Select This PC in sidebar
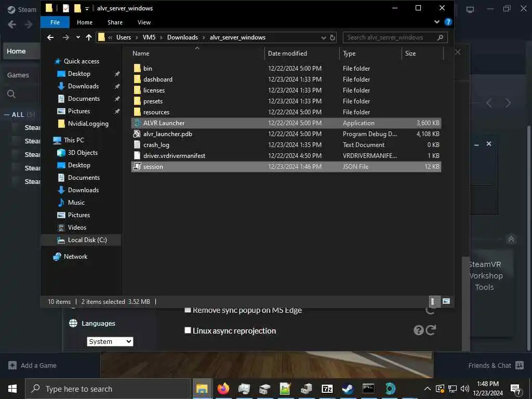The image size is (532, 399). coord(74,140)
